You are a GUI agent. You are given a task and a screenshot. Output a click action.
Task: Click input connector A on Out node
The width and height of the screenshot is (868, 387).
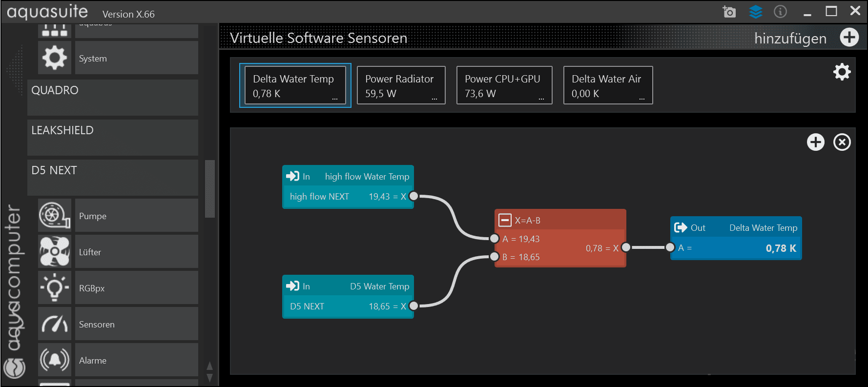(670, 247)
